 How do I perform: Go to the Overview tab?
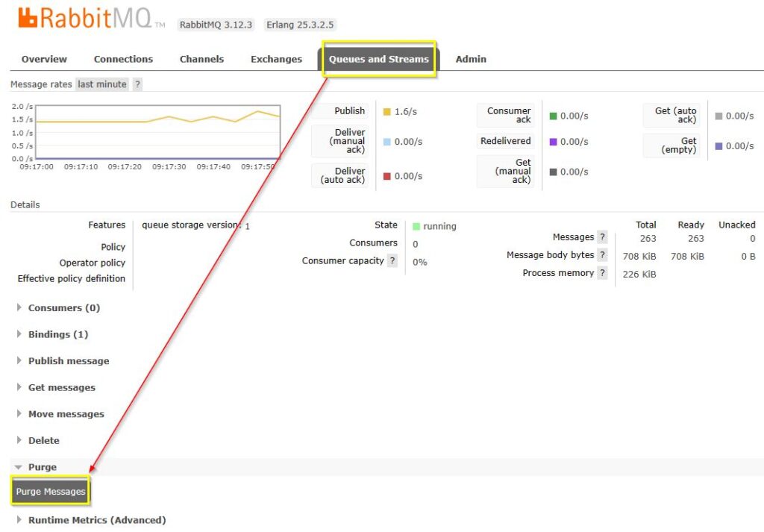click(44, 59)
